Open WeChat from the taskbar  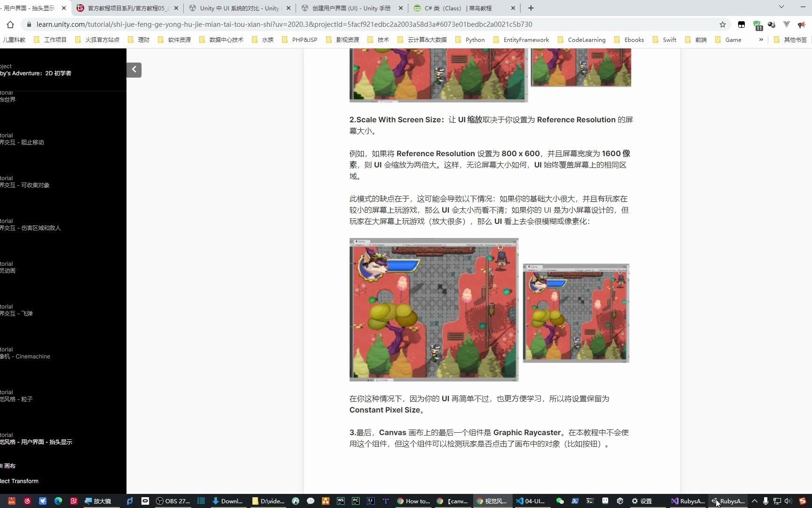[x=560, y=501]
